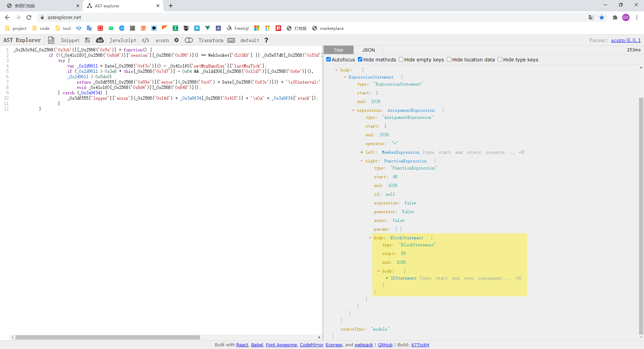The image size is (644, 349).
Task: Open the Font Awesome footer link
Action: [x=281, y=345]
